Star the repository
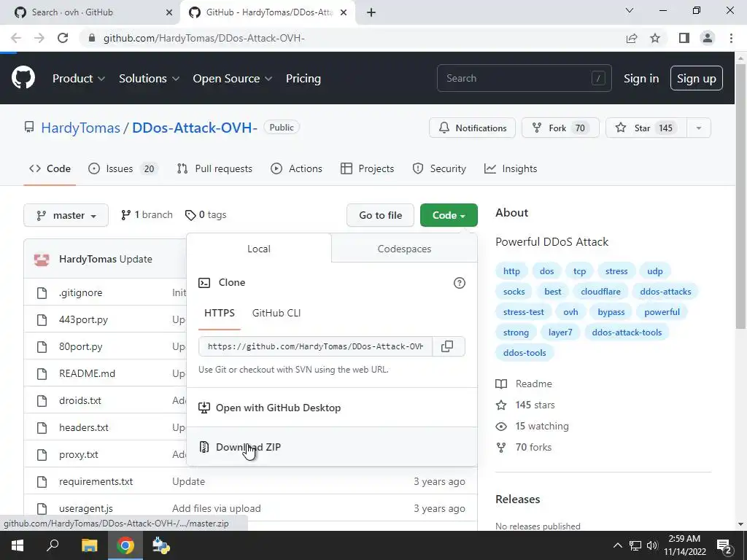 coord(646,128)
